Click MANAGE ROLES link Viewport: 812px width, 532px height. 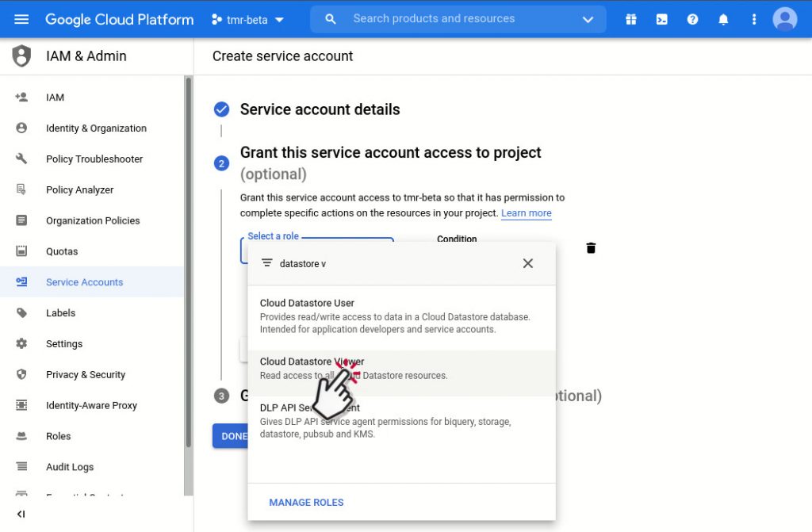tap(306, 503)
